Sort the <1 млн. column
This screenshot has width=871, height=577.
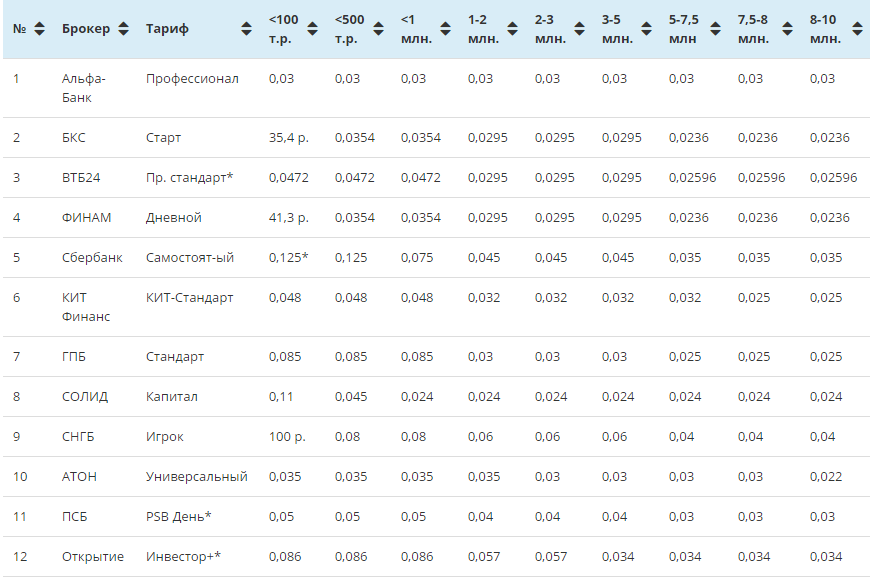click(445, 29)
